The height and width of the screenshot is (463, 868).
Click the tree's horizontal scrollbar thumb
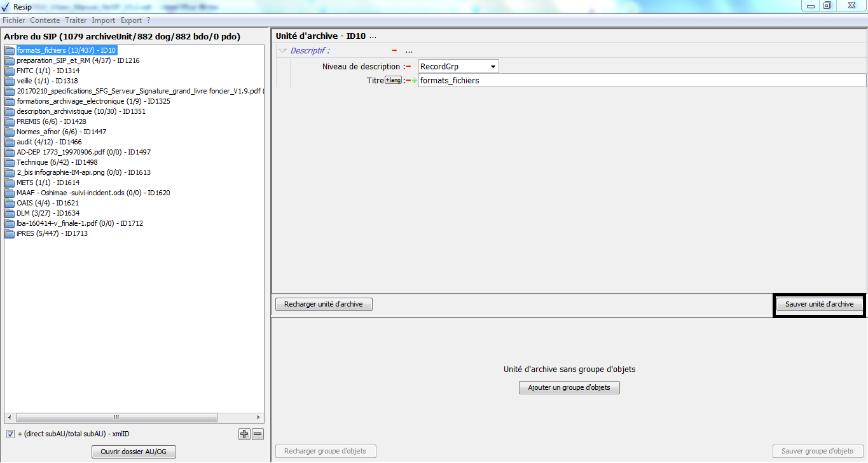pos(114,418)
